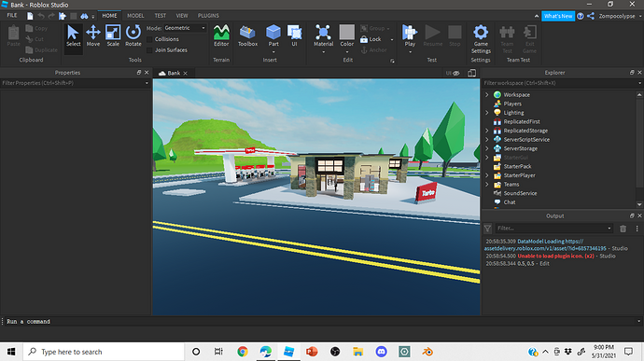Expand the Workspace tree node
Viewport: 644px width, 361px height.
pyautogui.click(x=486, y=95)
